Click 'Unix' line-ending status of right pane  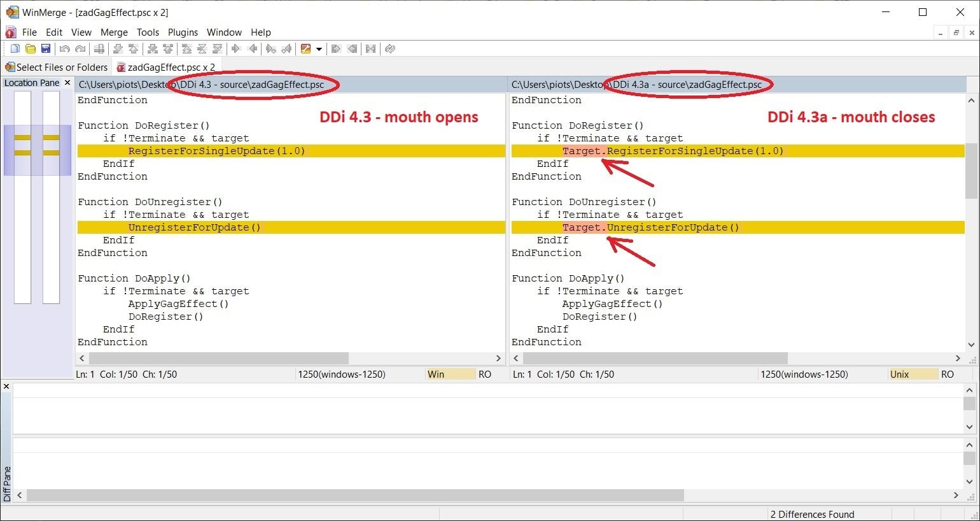click(x=913, y=375)
